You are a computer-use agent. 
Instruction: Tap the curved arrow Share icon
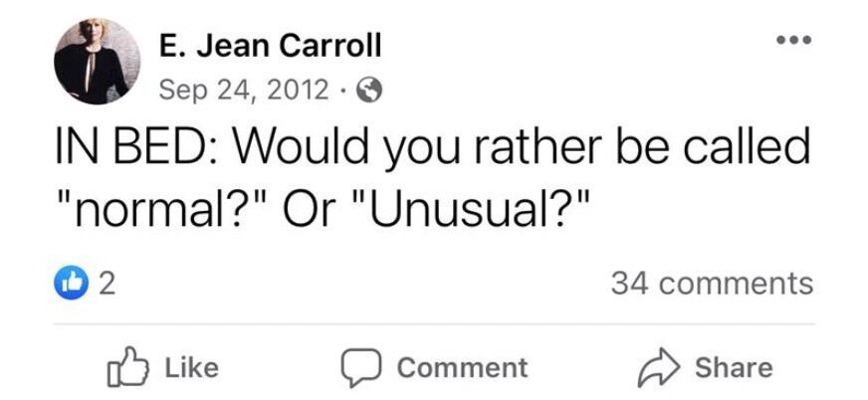tap(659, 368)
